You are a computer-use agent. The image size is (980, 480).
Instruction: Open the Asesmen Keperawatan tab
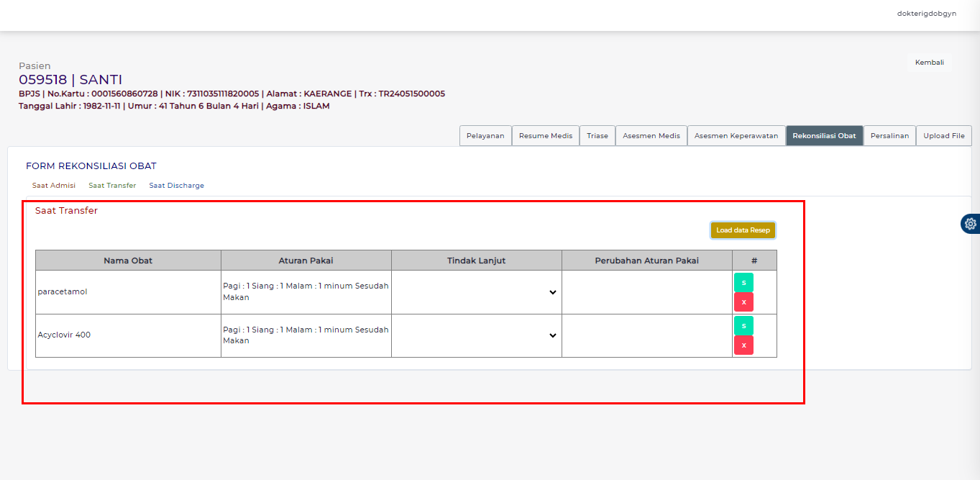tap(736, 136)
